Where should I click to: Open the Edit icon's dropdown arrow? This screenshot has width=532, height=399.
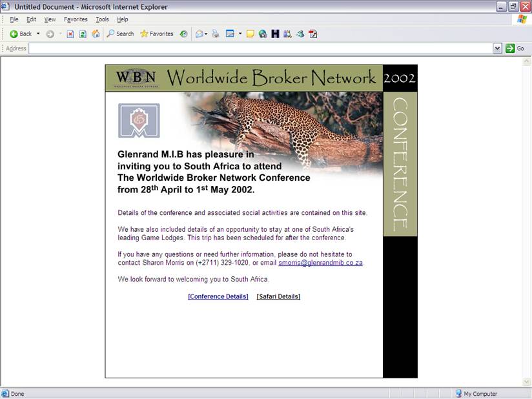[x=240, y=34]
